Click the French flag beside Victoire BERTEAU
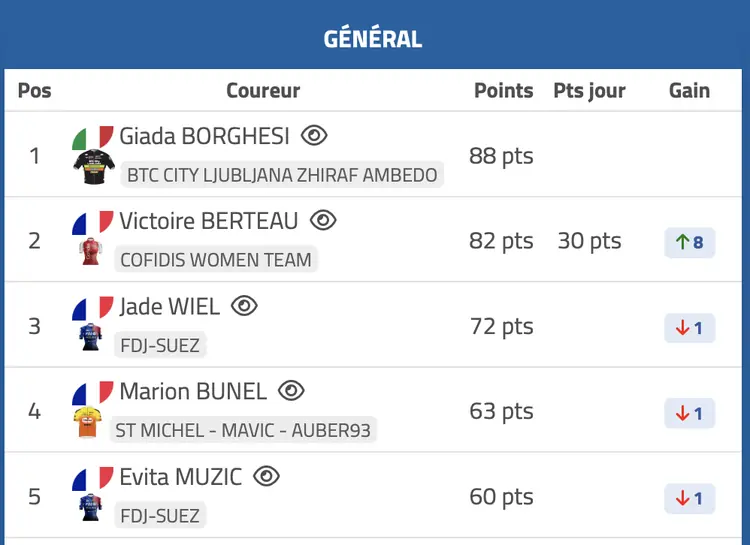The image size is (750, 545). pyautogui.click(x=93, y=222)
